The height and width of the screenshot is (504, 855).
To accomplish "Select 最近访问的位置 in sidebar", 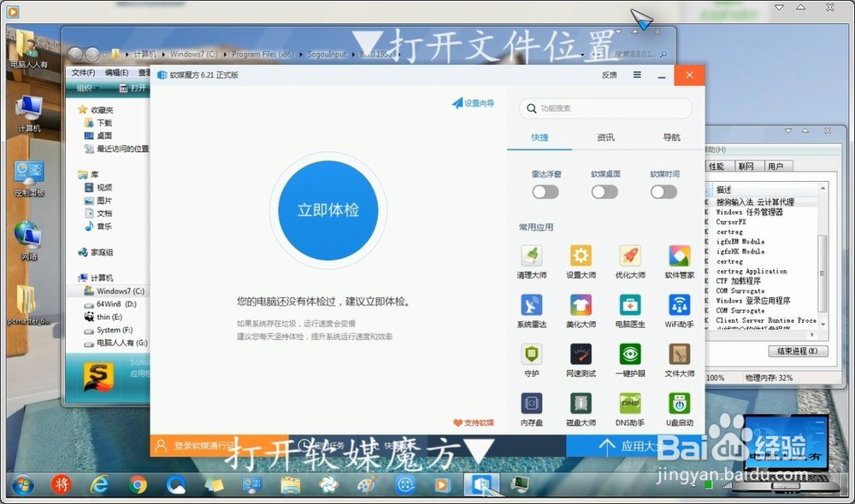I will pyautogui.click(x=116, y=149).
